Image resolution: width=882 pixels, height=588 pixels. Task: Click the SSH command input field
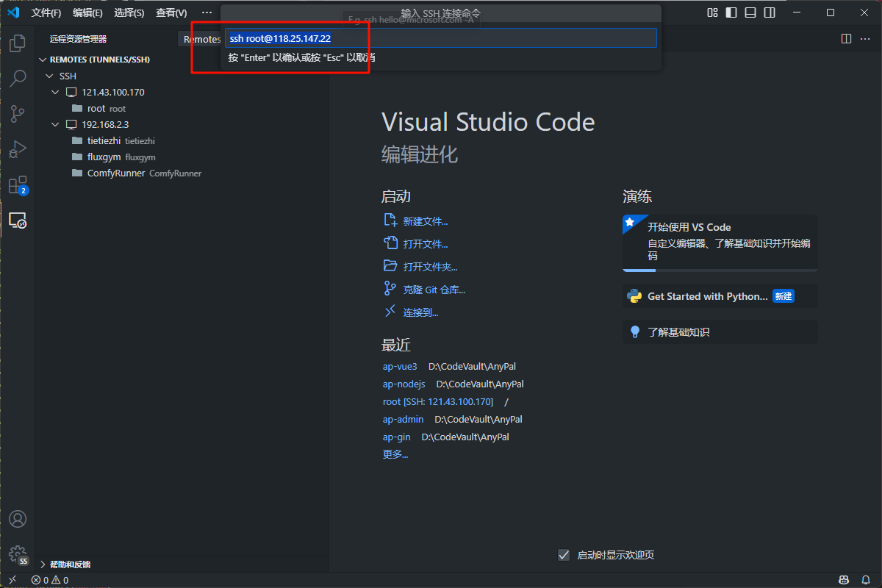point(440,38)
